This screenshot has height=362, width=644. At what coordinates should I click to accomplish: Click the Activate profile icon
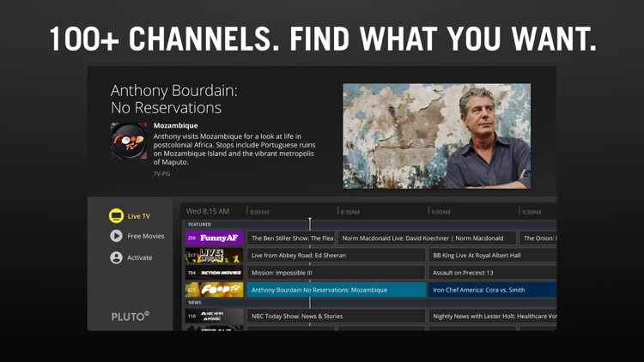(116, 257)
